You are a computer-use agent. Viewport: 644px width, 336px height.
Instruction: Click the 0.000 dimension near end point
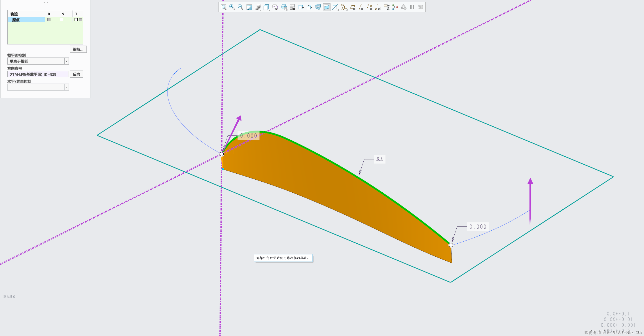click(478, 227)
